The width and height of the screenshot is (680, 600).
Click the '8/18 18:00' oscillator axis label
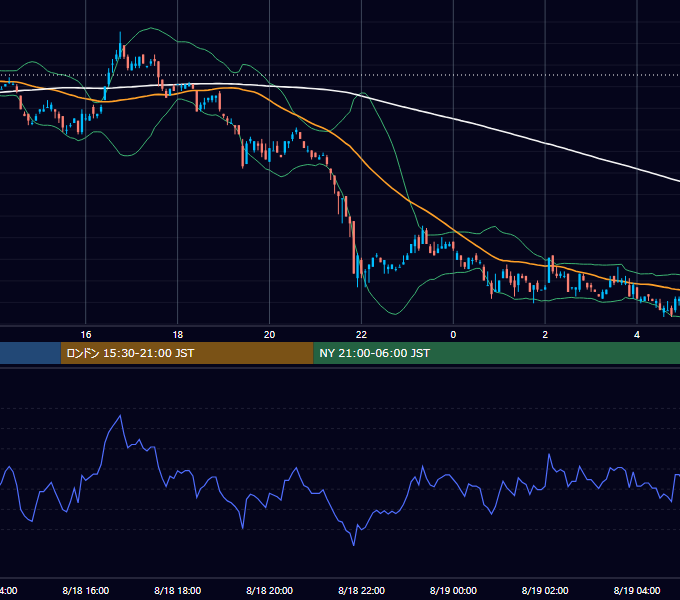click(x=178, y=590)
